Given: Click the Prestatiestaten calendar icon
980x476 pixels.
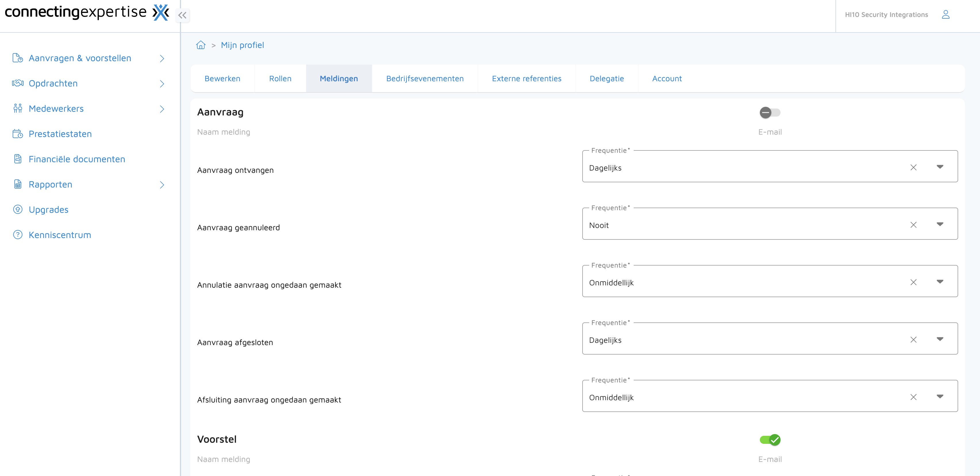Looking at the screenshot, I should tap(18, 134).
